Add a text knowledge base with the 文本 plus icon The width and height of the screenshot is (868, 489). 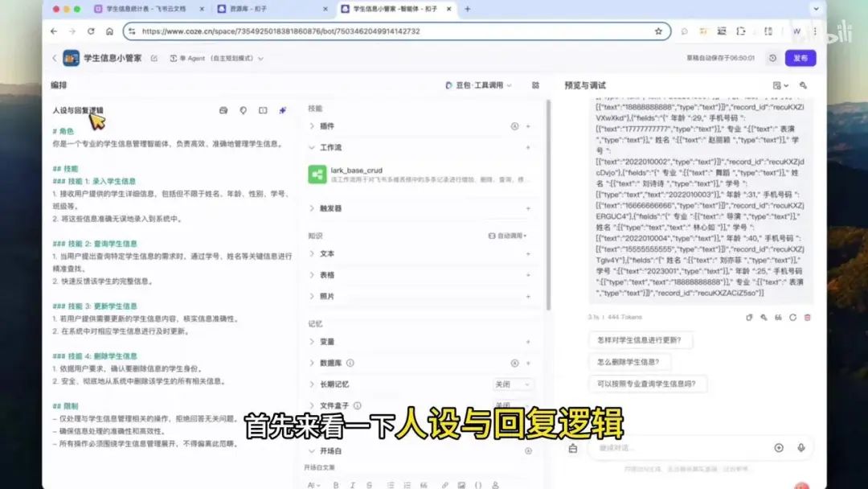(528, 253)
